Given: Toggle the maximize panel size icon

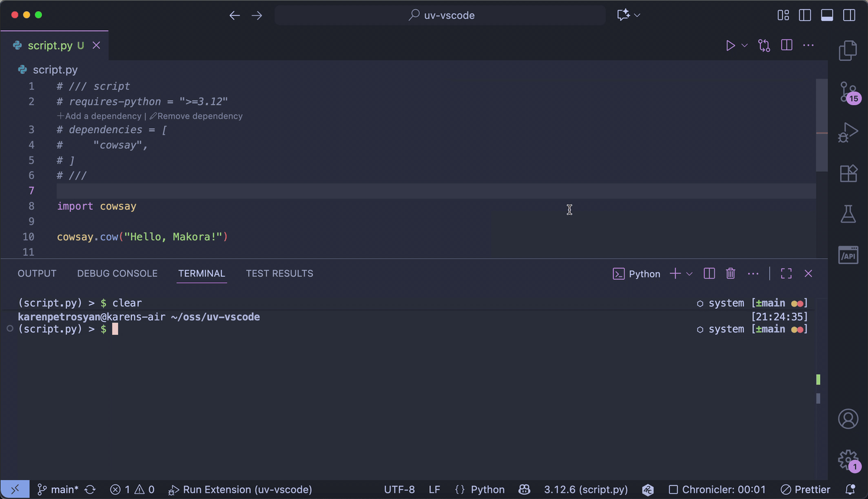Looking at the screenshot, I should pyautogui.click(x=786, y=273).
